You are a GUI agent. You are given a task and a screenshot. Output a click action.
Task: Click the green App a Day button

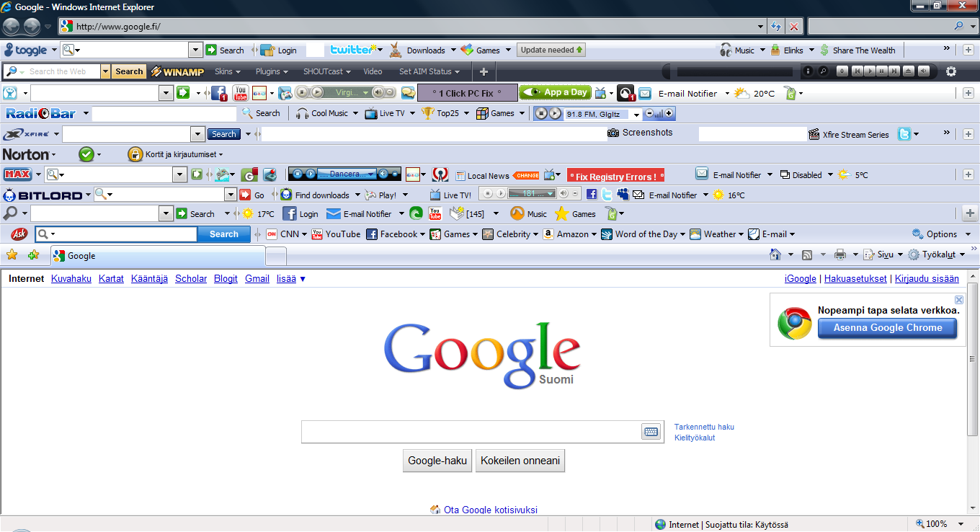[x=554, y=92]
